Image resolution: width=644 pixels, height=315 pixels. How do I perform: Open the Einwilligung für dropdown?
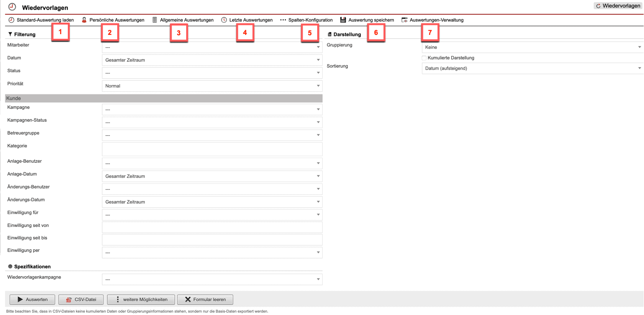[212, 215]
